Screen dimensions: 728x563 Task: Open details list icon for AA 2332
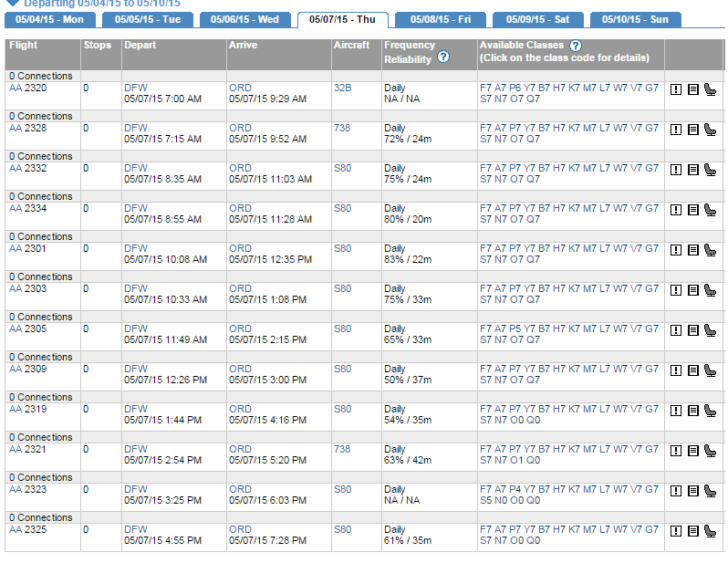coord(693,170)
